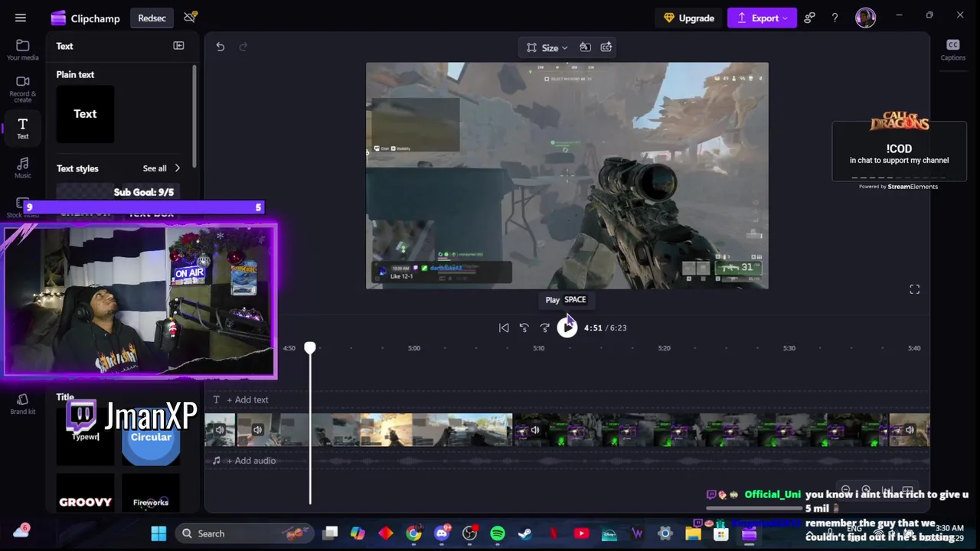Screen dimensions: 980x551
Task: Select the Circular title style
Action: pyautogui.click(x=151, y=437)
